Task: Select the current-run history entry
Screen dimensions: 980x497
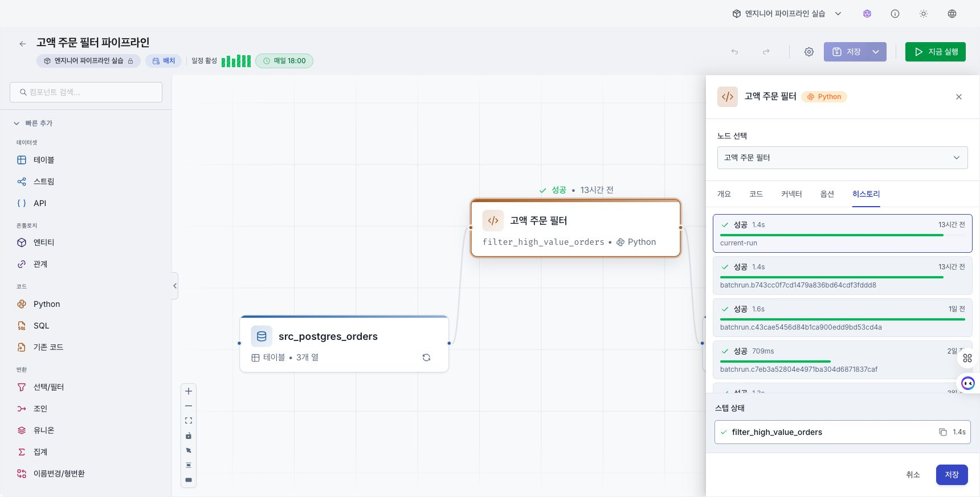Action: (x=842, y=233)
